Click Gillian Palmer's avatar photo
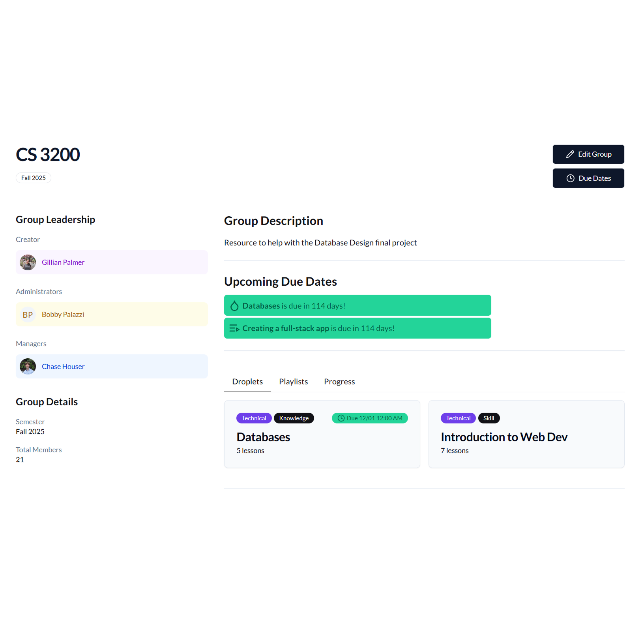This screenshot has width=644, height=644. tap(28, 262)
